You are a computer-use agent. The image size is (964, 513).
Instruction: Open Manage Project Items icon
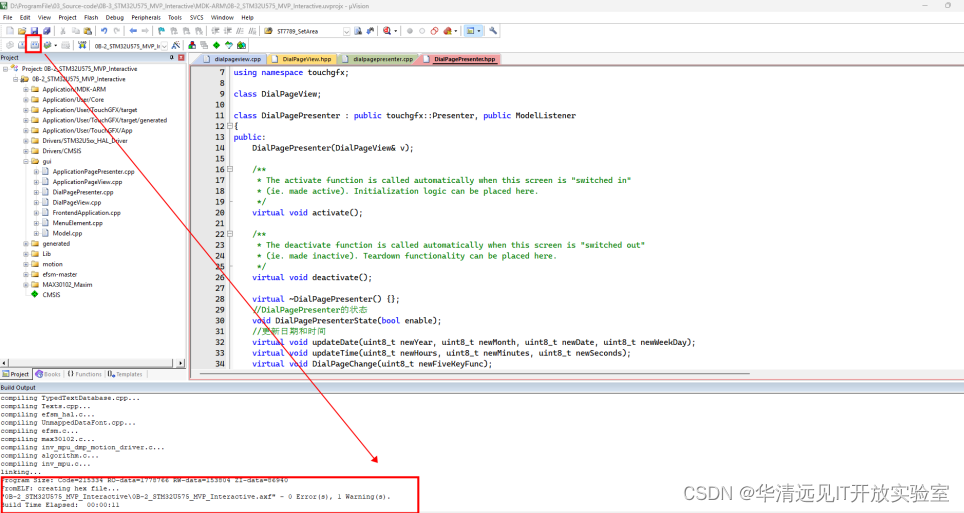tap(192, 45)
